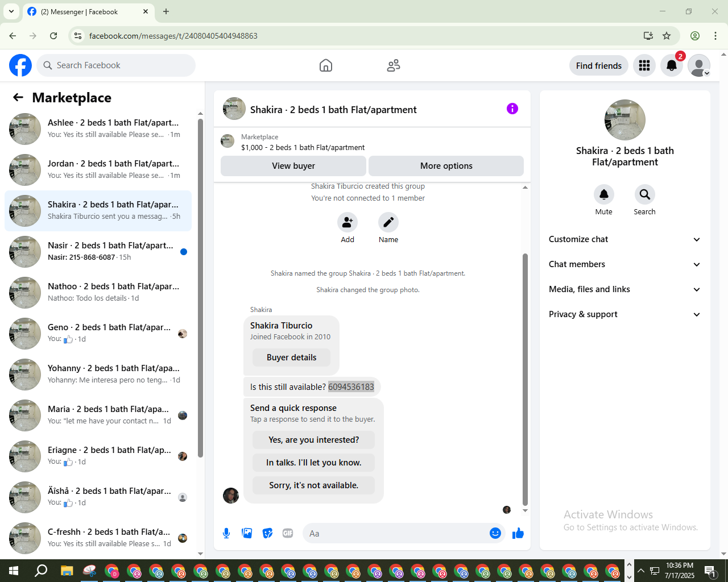Open the Nasir conversation with unread dot

tap(98, 251)
